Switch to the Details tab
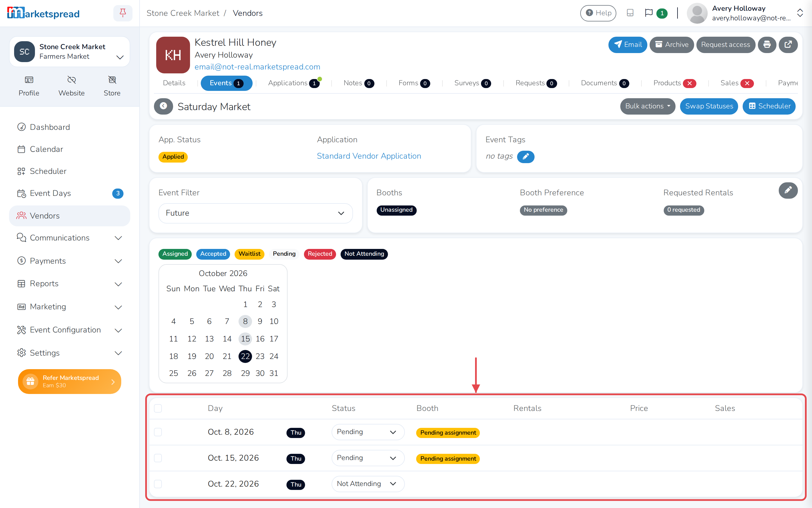Image resolution: width=812 pixels, height=508 pixels. 174,83
